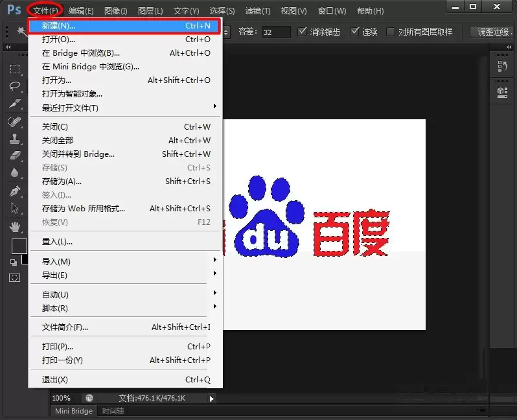Click the background color swatch
Screen dimensions: 517x420
pos(25,260)
